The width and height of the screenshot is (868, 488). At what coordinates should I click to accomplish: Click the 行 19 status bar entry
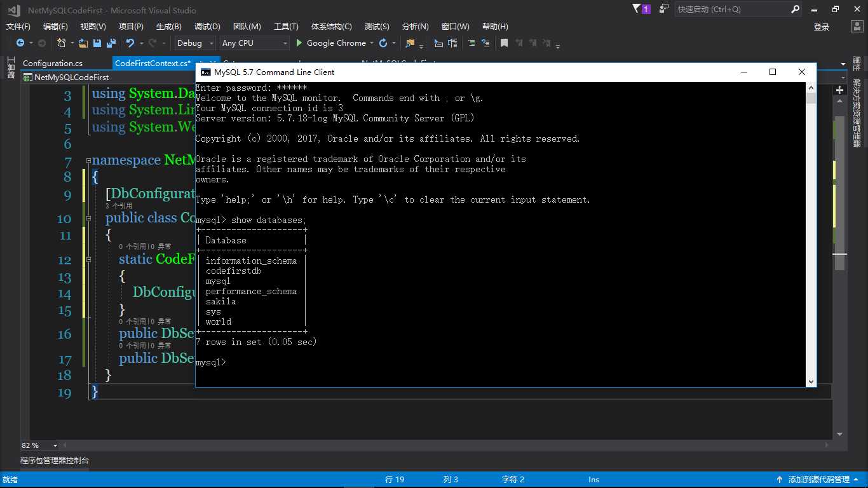395,480
